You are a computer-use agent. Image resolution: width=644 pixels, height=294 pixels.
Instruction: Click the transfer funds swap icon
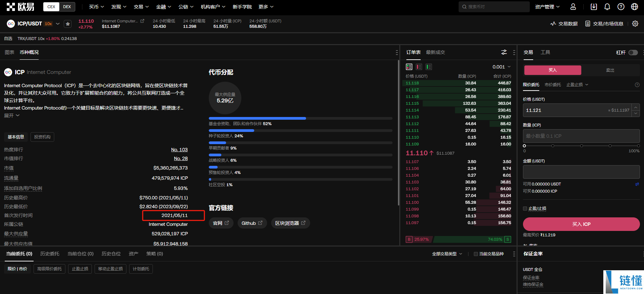click(637, 184)
